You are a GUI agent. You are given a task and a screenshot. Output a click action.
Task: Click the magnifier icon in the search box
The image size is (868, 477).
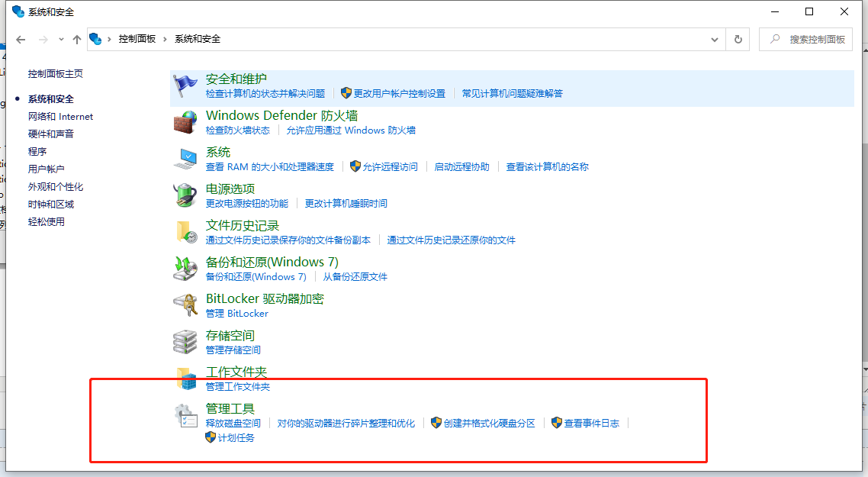coord(775,39)
